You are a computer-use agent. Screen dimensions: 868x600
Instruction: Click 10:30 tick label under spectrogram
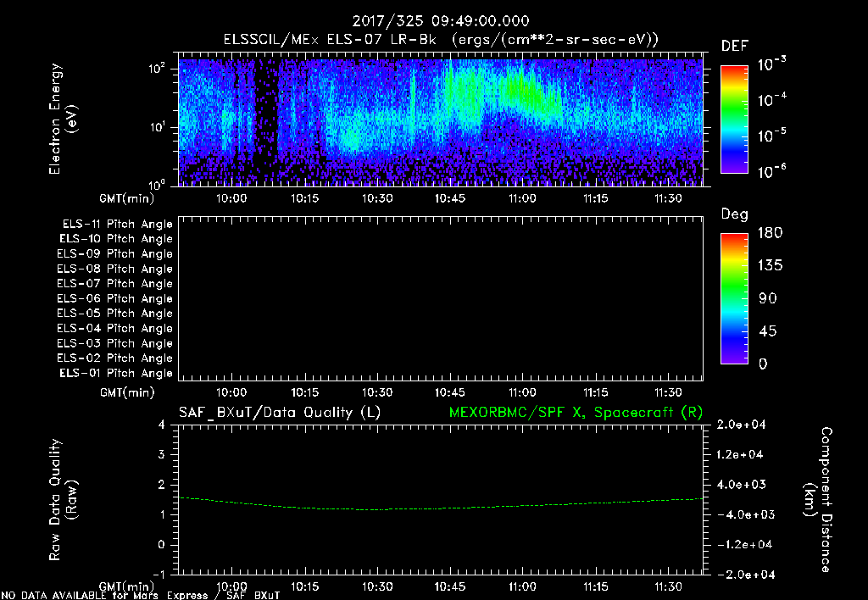(377, 198)
